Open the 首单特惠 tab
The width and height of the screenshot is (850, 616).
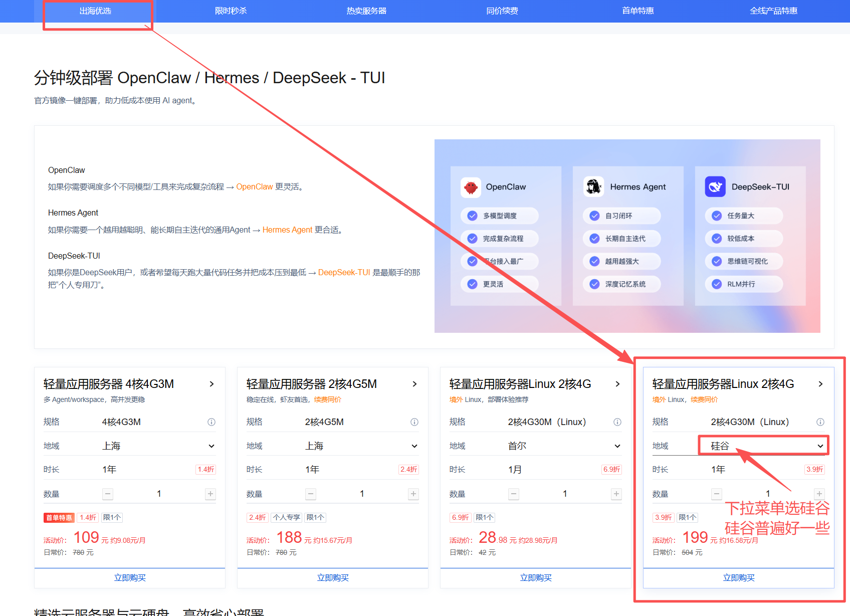pos(638,11)
